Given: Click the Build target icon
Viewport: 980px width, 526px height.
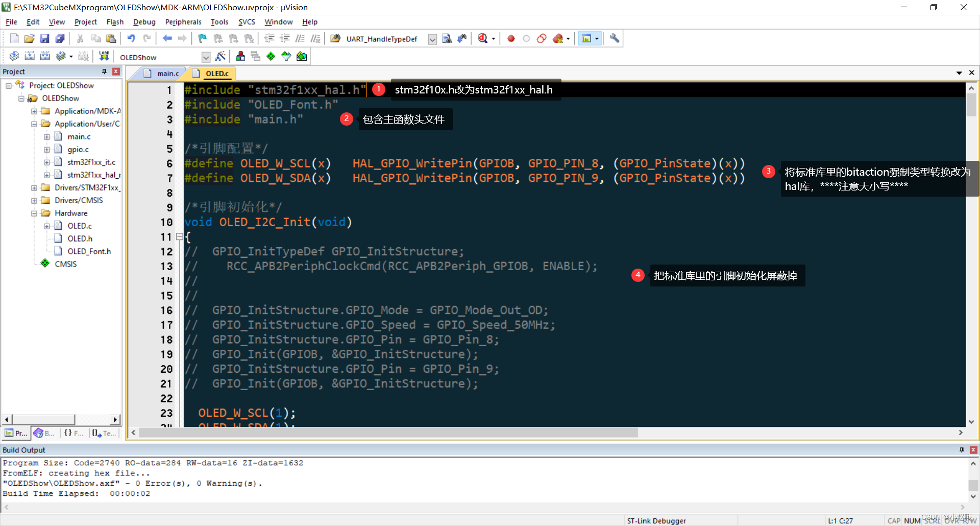Looking at the screenshot, I should (x=30, y=56).
